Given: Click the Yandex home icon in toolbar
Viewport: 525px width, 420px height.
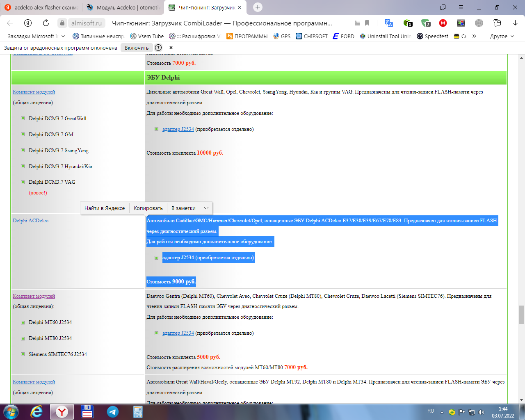Looking at the screenshot, I should [x=28, y=23].
